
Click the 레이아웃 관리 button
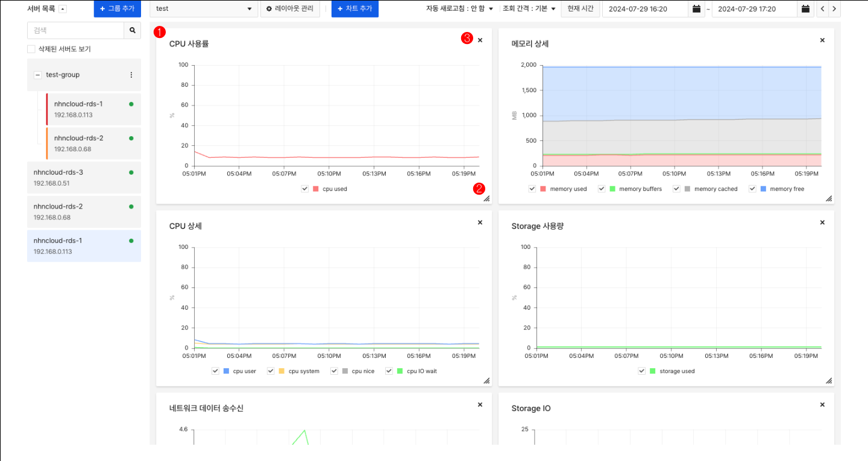(x=290, y=9)
